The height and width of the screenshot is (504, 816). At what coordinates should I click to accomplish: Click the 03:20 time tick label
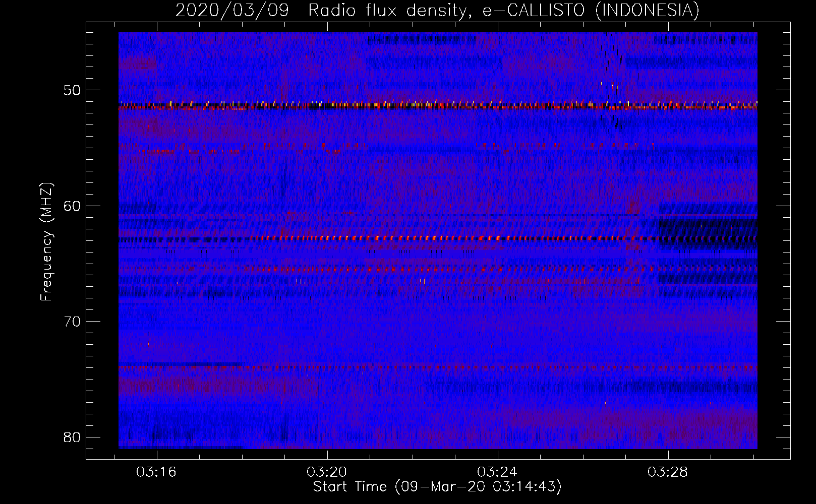tap(327, 472)
